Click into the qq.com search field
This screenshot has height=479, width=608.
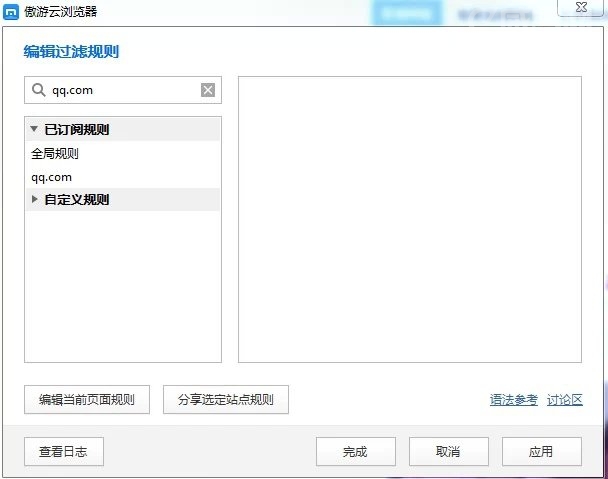click(x=120, y=90)
